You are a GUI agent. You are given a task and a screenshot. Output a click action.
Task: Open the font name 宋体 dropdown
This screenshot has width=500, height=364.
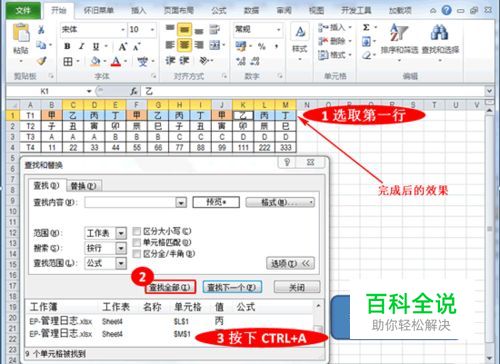pos(122,30)
